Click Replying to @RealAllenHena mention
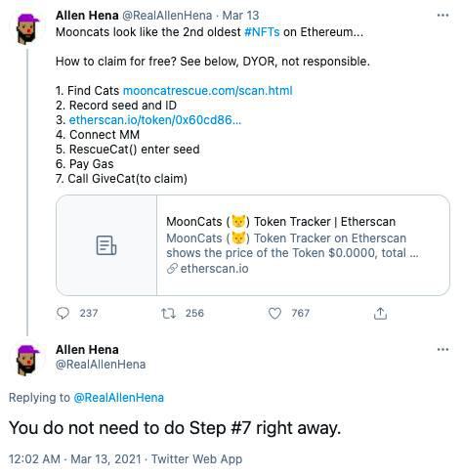 pos(118,398)
